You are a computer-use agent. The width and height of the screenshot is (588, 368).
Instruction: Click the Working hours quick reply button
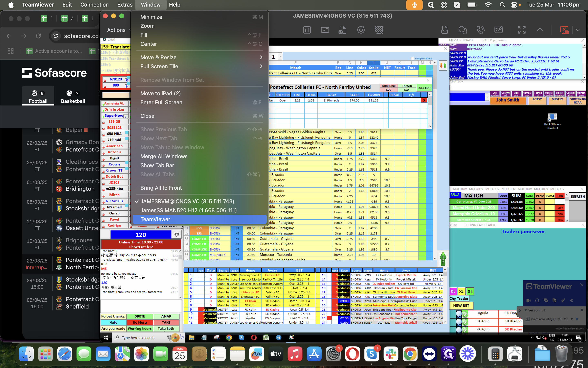pos(140,329)
